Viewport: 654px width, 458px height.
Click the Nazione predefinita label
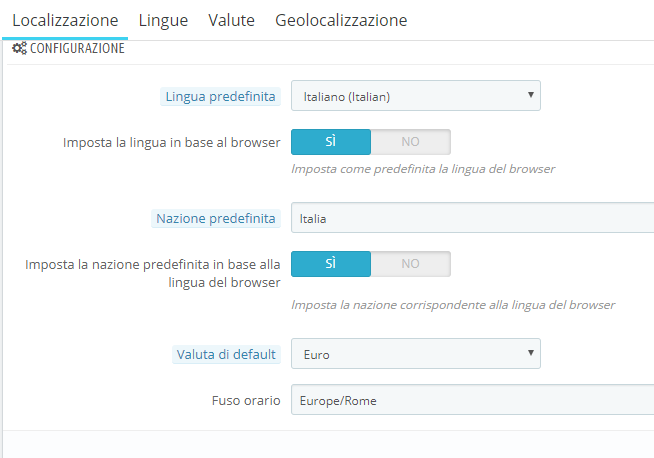click(x=215, y=218)
